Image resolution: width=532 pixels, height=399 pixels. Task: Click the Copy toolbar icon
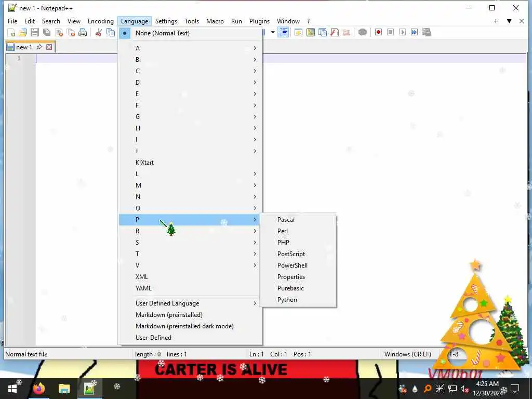(111, 33)
